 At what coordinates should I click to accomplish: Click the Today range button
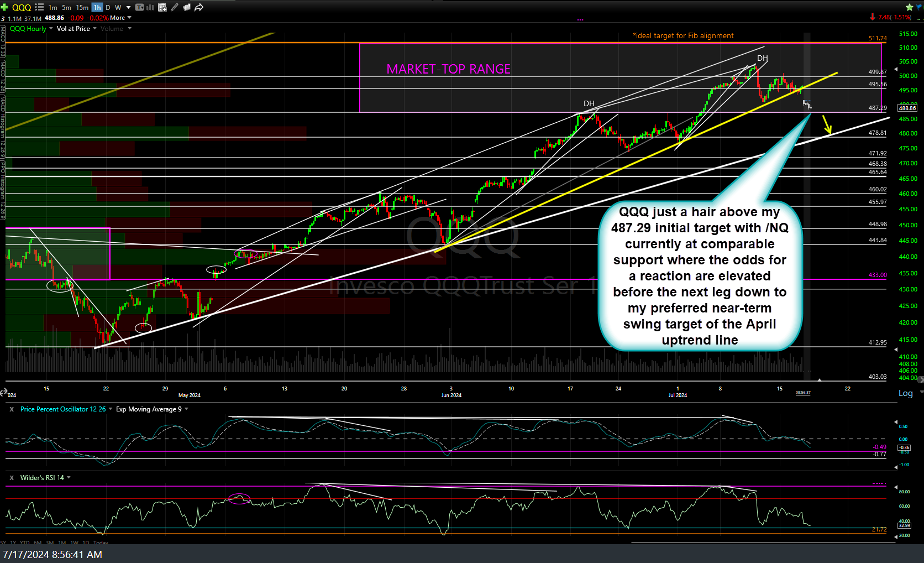[x=101, y=543]
